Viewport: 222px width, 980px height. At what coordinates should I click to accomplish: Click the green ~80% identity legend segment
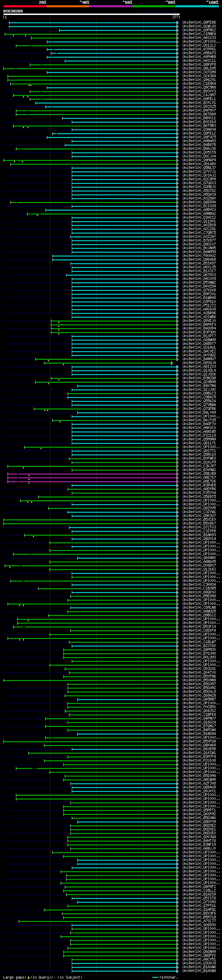point(154,6)
